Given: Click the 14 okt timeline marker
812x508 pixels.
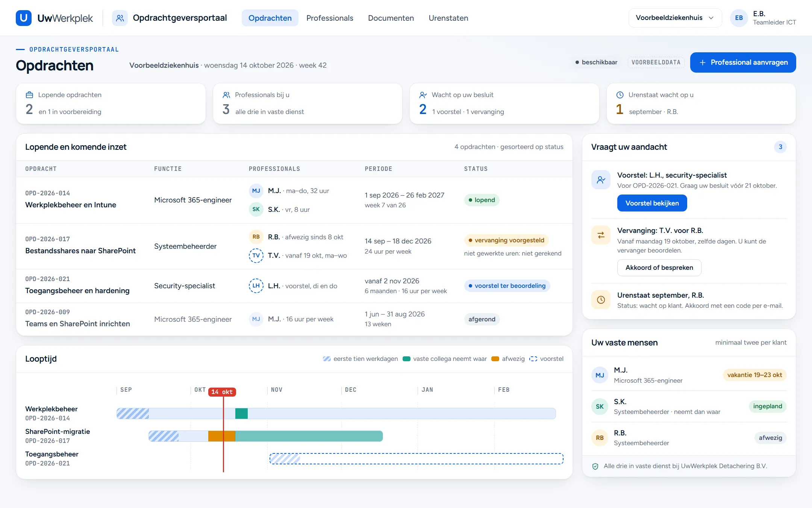Looking at the screenshot, I should coord(222,392).
